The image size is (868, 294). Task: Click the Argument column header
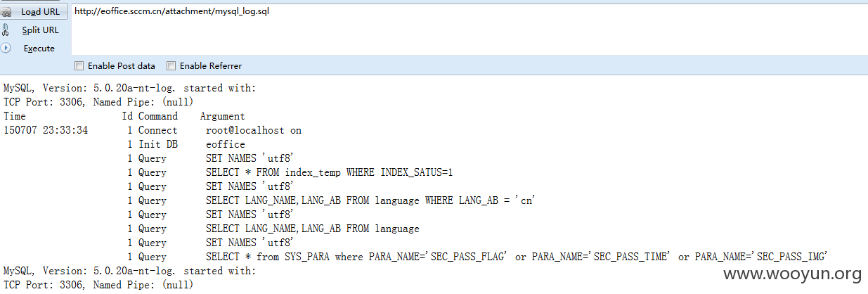pos(223,116)
